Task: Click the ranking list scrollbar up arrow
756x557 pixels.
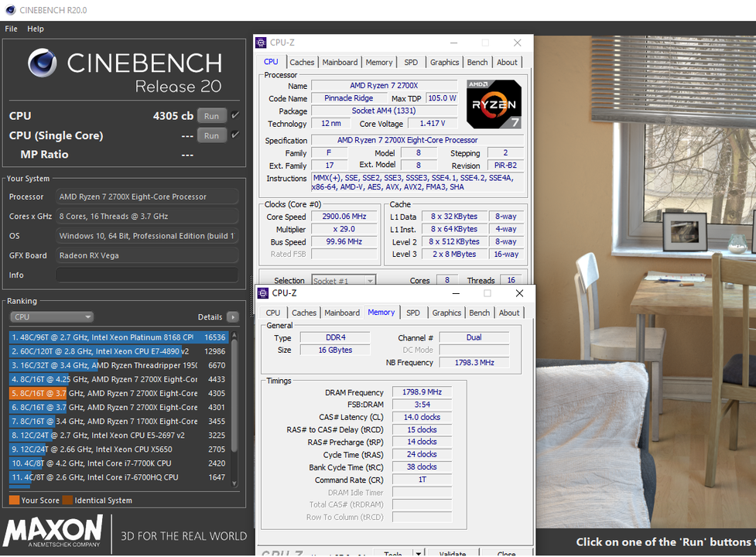Action: tap(234, 335)
